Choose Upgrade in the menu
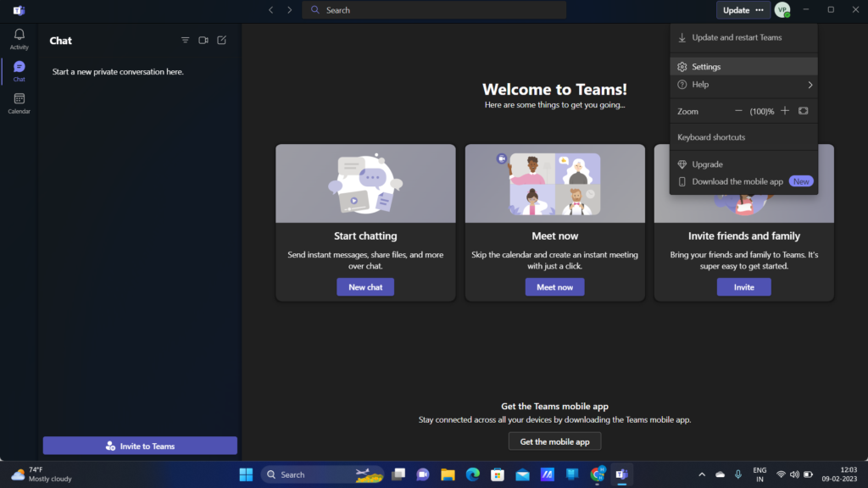This screenshot has height=488, width=868. 743,164
